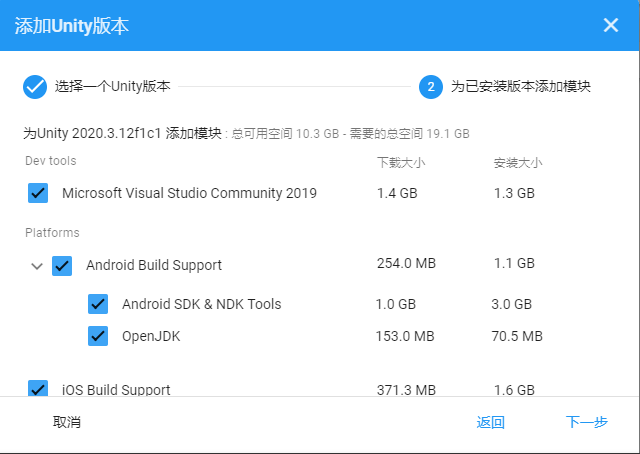Uncheck iOS Build Support checkbox
640x454 pixels.
(38, 388)
